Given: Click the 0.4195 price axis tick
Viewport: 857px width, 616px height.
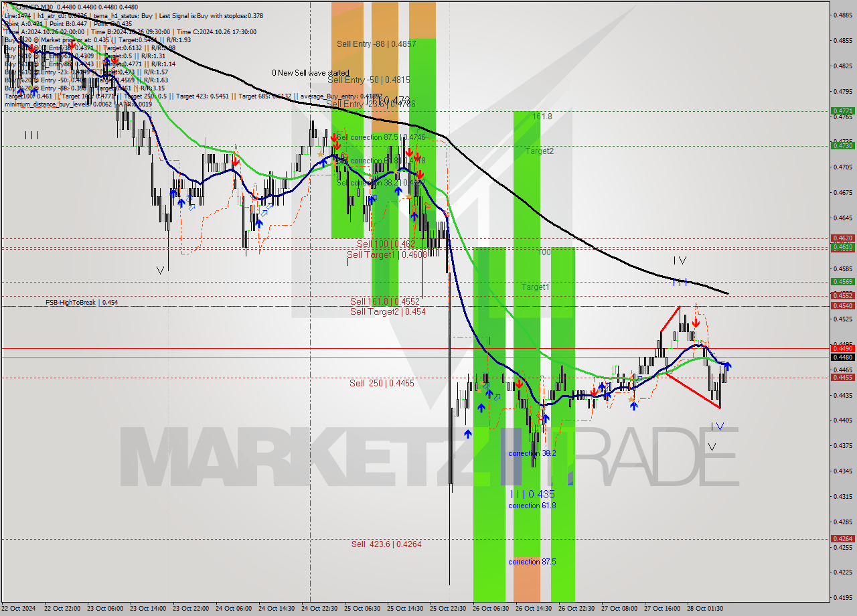Looking at the screenshot, I should click(843, 597).
